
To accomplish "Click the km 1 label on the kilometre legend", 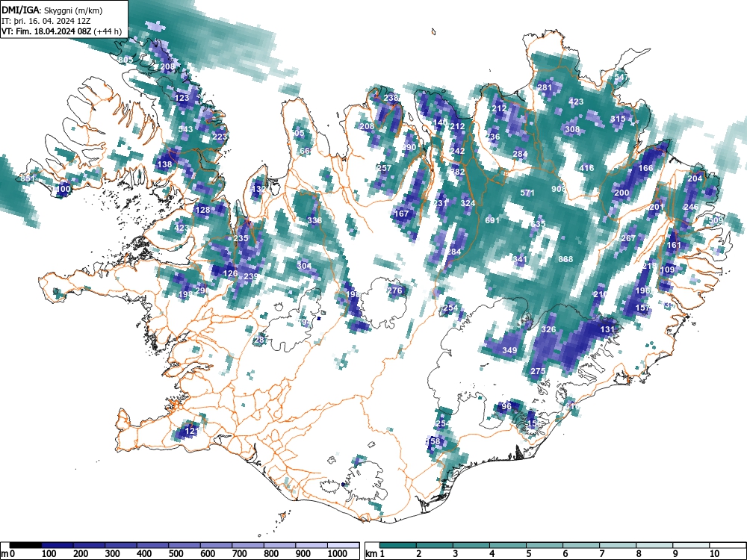I will [376, 554].
